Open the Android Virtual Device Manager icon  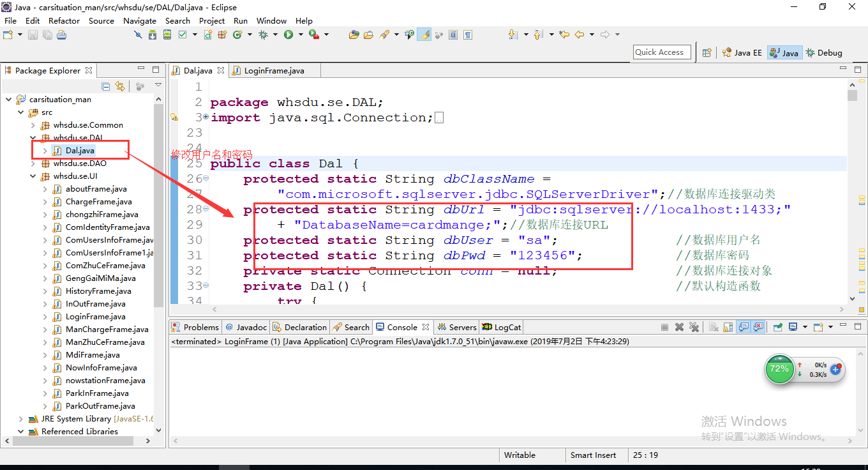[167, 34]
